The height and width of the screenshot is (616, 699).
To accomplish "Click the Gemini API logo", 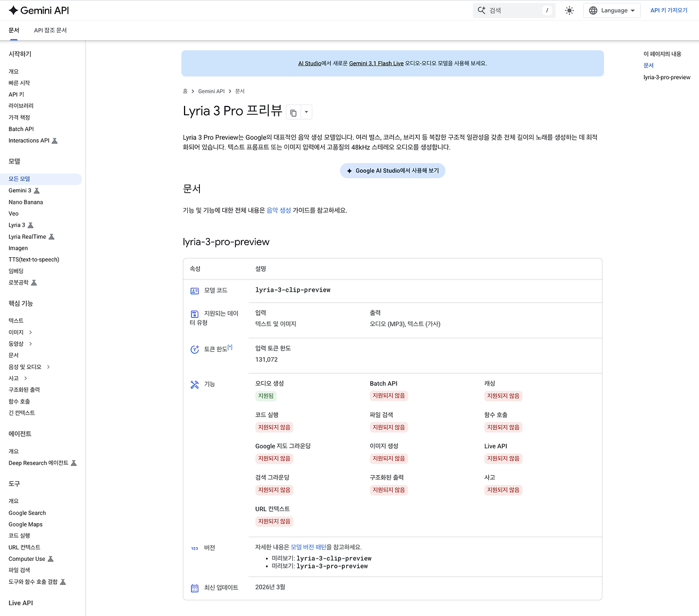I will pos(39,10).
